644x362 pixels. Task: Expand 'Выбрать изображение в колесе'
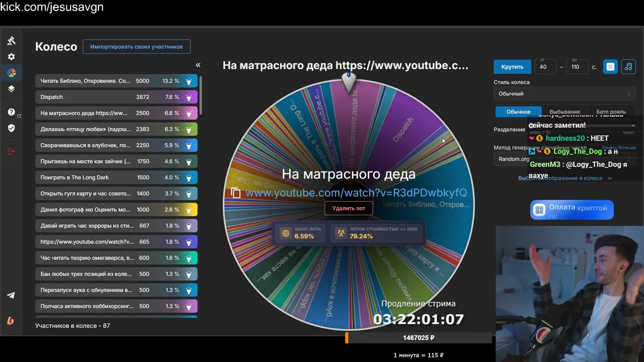565,178
